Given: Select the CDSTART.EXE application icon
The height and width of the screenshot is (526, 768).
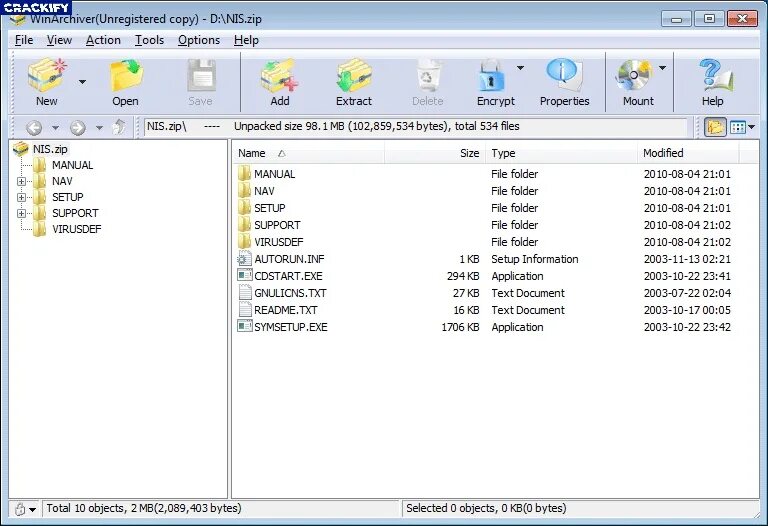Looking at the screenshot, I should [244, 276].
